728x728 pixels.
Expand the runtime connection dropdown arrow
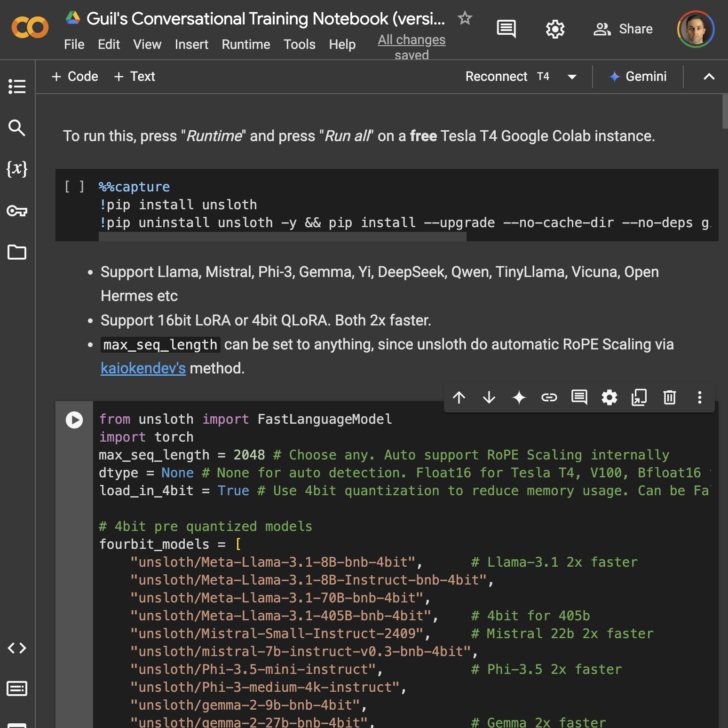coord(572,77)
